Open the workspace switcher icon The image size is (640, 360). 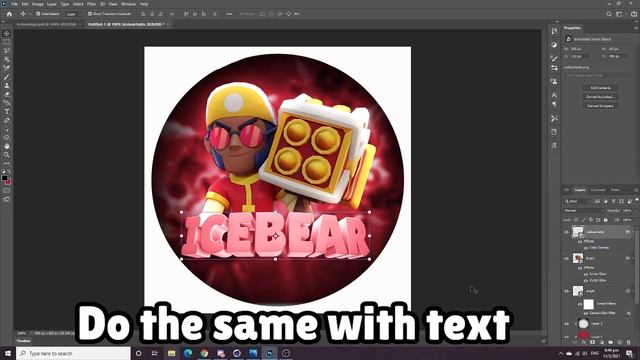619,14
